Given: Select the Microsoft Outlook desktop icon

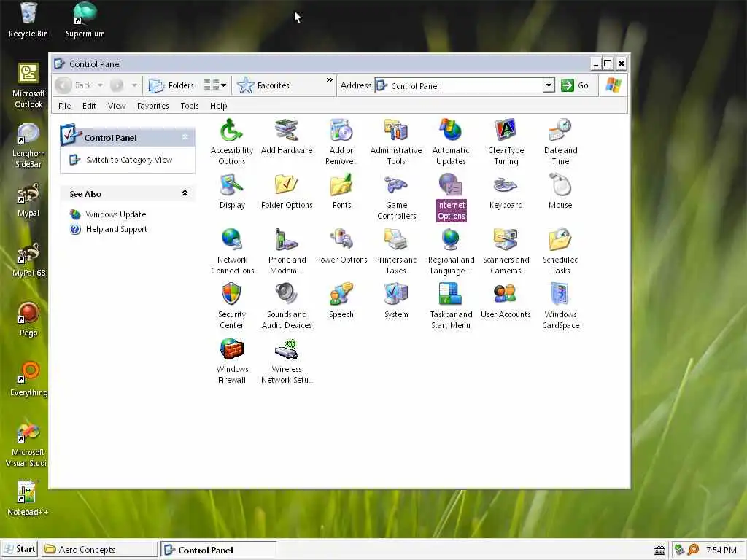Looking at the screenshot, I should pos(28,86).
